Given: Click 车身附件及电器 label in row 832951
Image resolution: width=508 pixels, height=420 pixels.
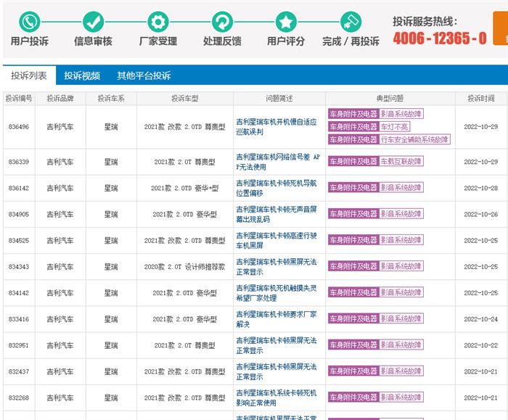Looking at the screenshot, I should pyautogui.click(x=353, y=345).
